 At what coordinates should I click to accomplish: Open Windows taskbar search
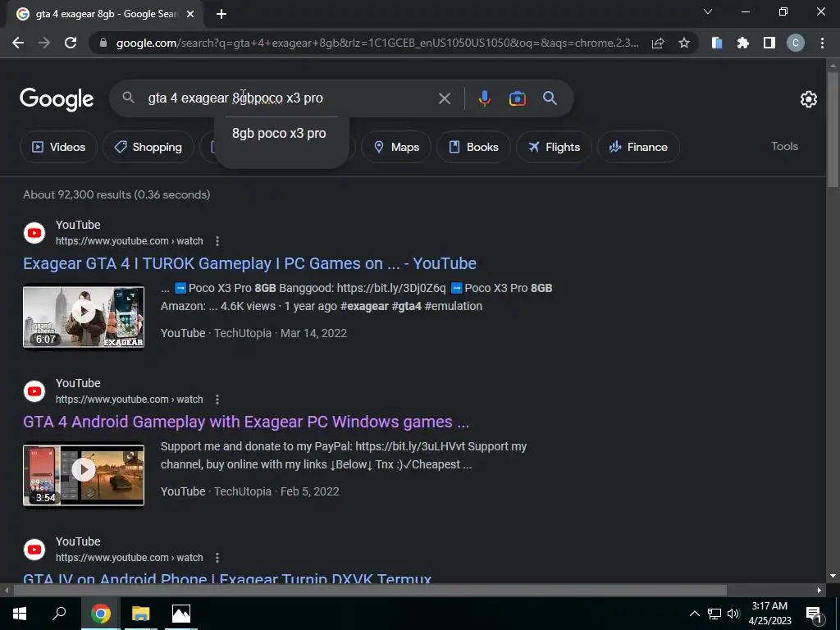[59, 614]
